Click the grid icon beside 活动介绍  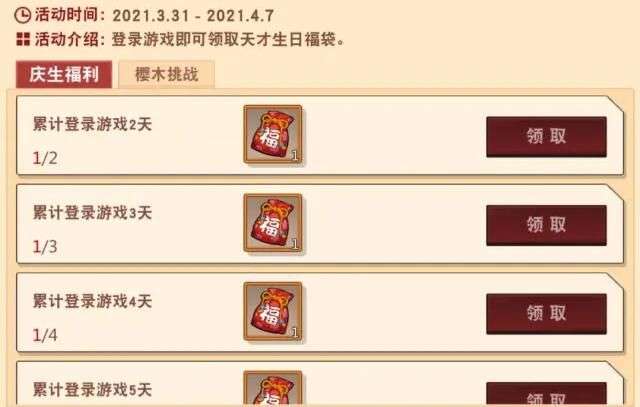tap(23, 40)
